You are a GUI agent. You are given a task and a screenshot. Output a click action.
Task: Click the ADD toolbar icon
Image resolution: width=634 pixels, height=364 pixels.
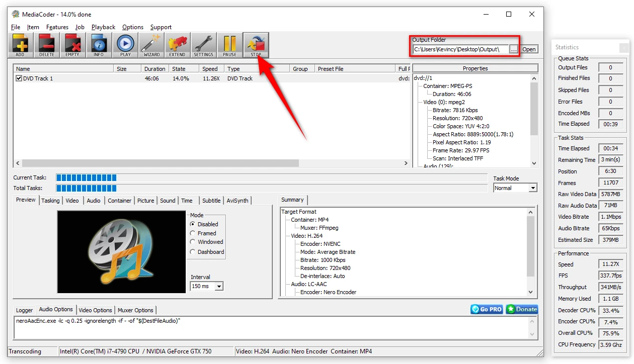tap(20, 45)
